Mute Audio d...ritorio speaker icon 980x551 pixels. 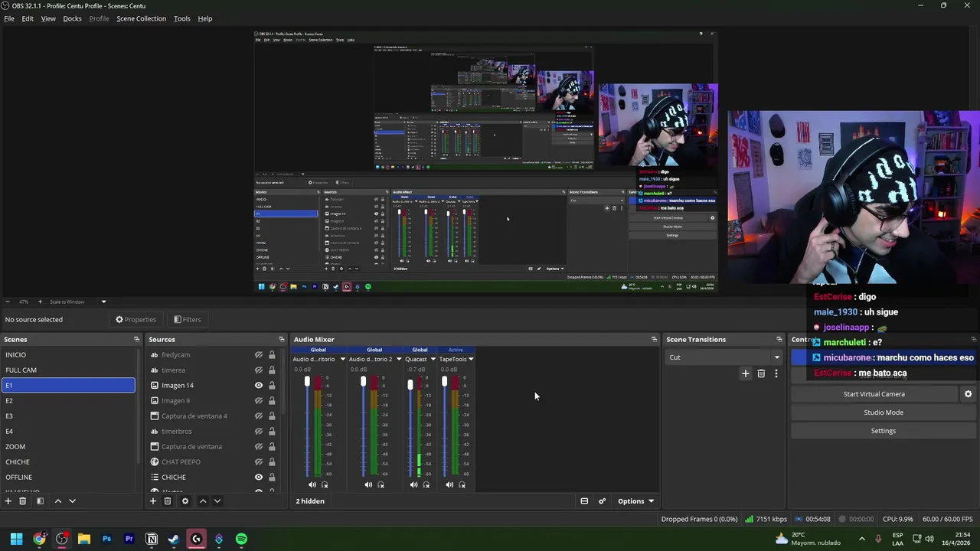click(x=312, y=484)
